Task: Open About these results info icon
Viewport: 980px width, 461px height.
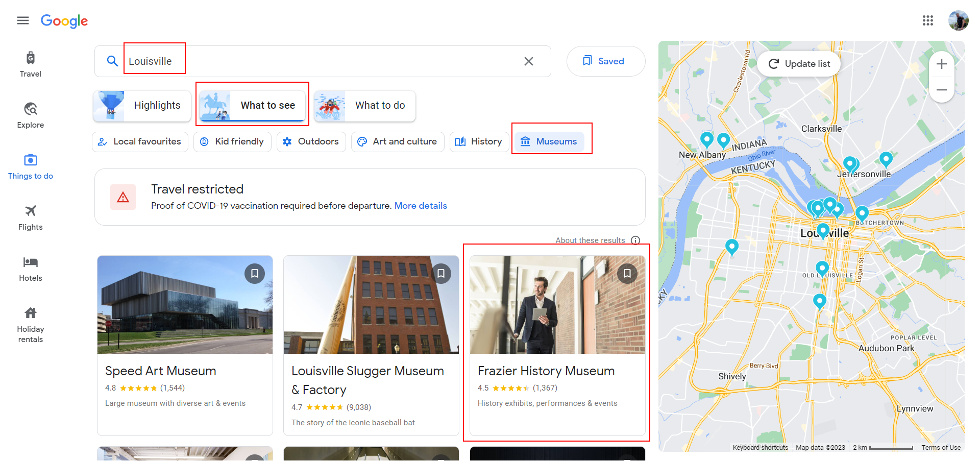Action: pyautogui.click(x=635, y=240)
